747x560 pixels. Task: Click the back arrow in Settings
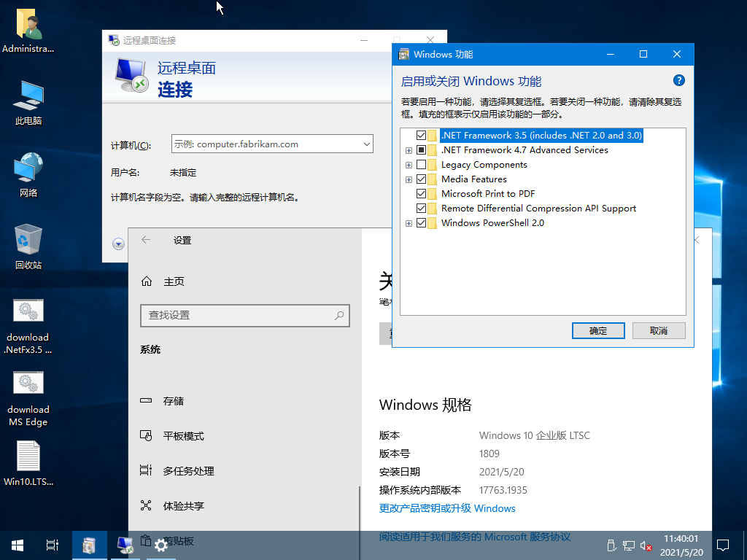tap(146, 240)
